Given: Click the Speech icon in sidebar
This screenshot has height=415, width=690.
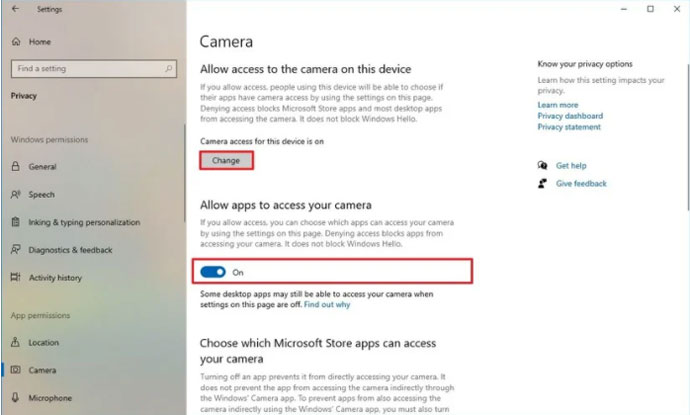Looking at the screenshot, I should pyautogui.click(x=17, y=195).
